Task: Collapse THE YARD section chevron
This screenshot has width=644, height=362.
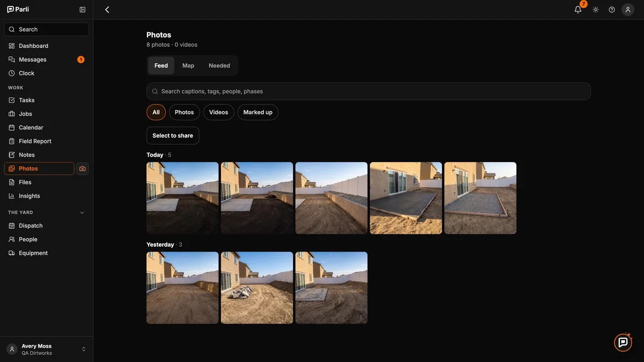Action: click(82, 213)
